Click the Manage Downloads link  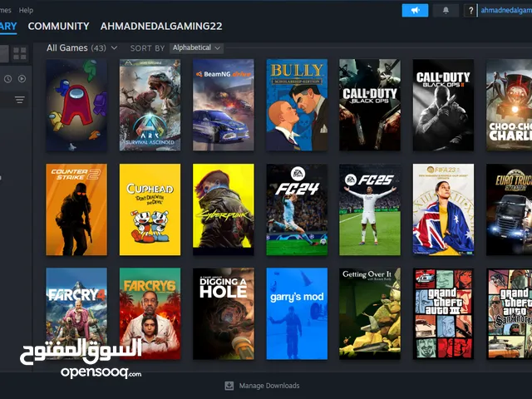(x=269, y=386)
